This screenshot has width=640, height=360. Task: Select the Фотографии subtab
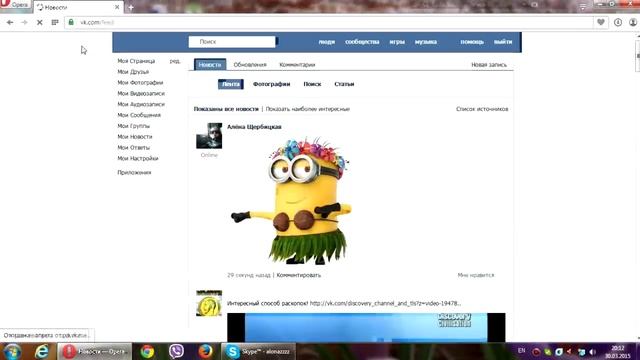[x=271, y=84]
